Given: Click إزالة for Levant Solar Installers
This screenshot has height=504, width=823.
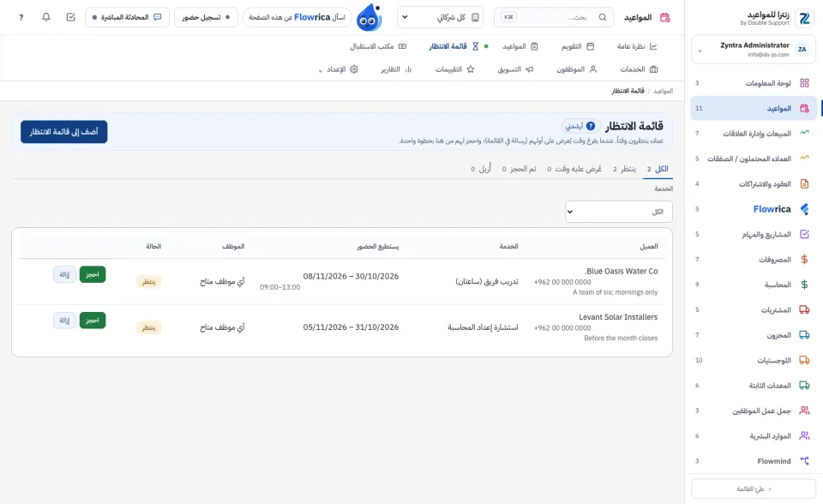Looking at the screenshot, I should (x=64, y=321).
